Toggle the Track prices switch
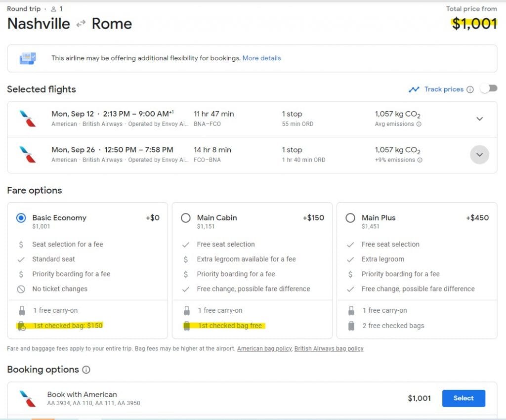Screen dimensions: 506x420 click(x=488, y=89)
